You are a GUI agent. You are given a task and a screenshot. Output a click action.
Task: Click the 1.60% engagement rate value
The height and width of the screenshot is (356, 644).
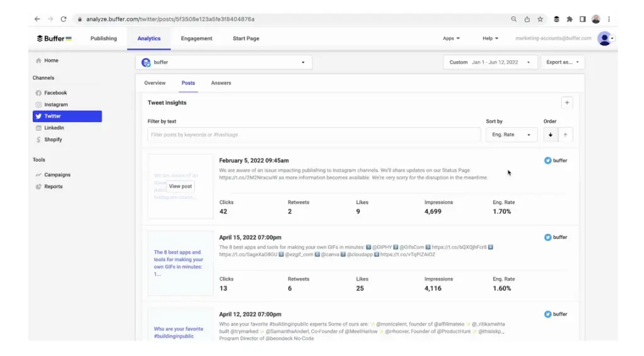point(502,288)
